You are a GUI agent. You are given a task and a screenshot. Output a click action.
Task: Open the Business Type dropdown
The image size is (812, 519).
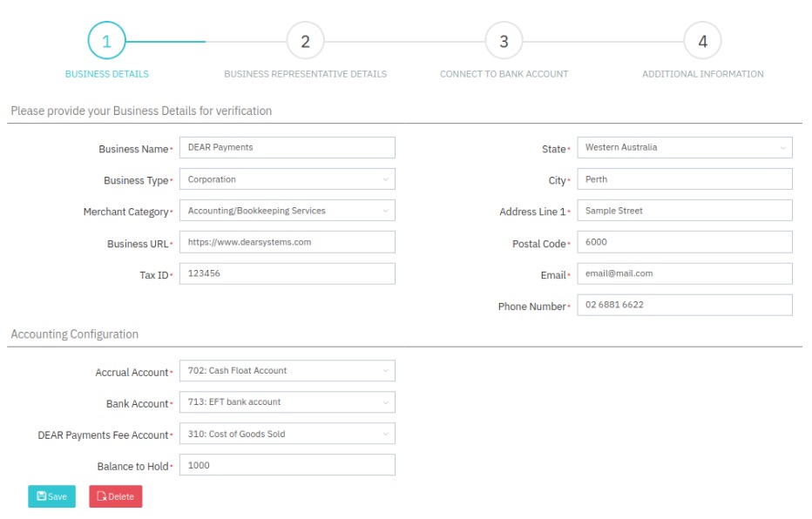[288, 179]
